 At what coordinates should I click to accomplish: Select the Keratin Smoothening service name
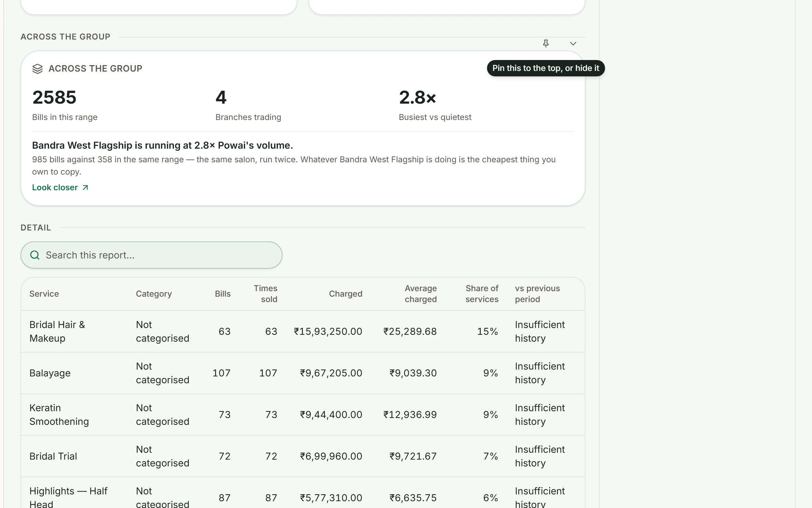pos(59,415)
